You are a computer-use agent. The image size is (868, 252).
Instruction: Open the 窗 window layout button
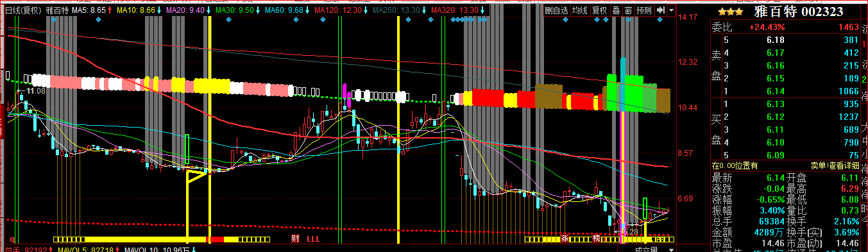pyautogui.click(x=629, y=11)
